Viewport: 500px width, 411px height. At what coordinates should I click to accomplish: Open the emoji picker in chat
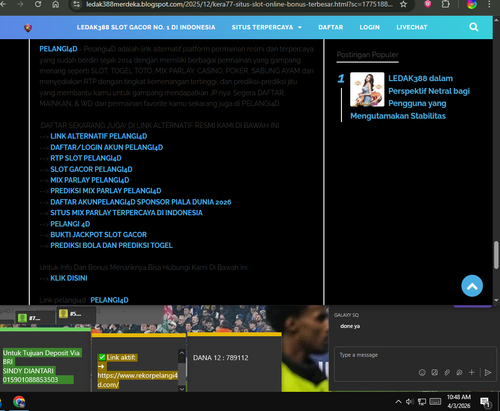pos(422,372)
